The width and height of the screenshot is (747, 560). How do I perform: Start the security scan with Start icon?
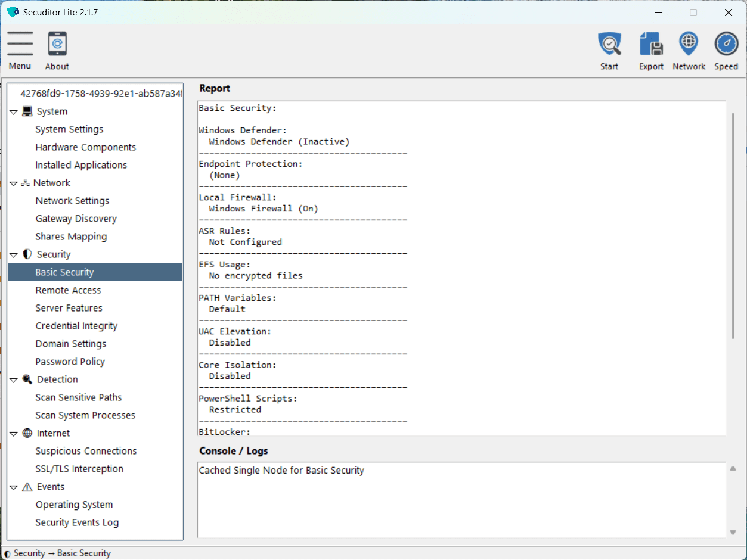click(x=609, y=44)
